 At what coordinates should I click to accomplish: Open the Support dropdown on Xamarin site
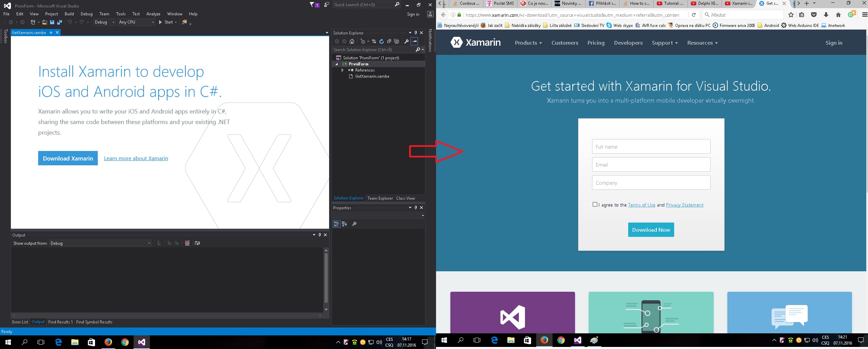coord(665,43)
